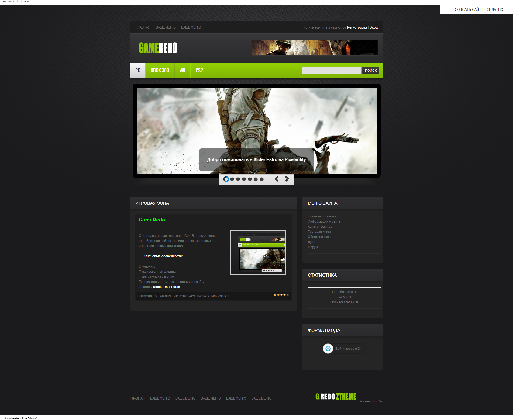Screen dimensions: 513x420
Task: Focus the search input field
Action: (331, 70)
